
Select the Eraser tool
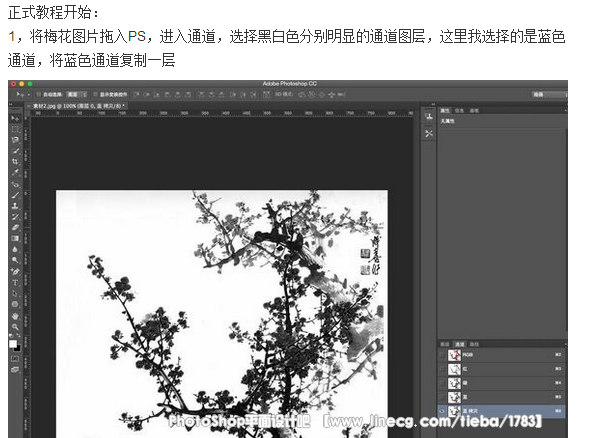click(15, 228)
